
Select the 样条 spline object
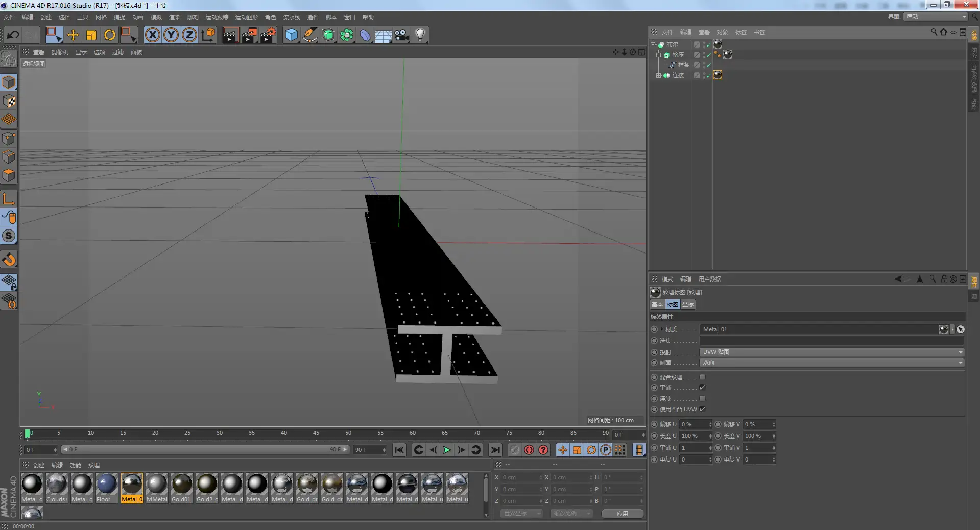point(684,65)
